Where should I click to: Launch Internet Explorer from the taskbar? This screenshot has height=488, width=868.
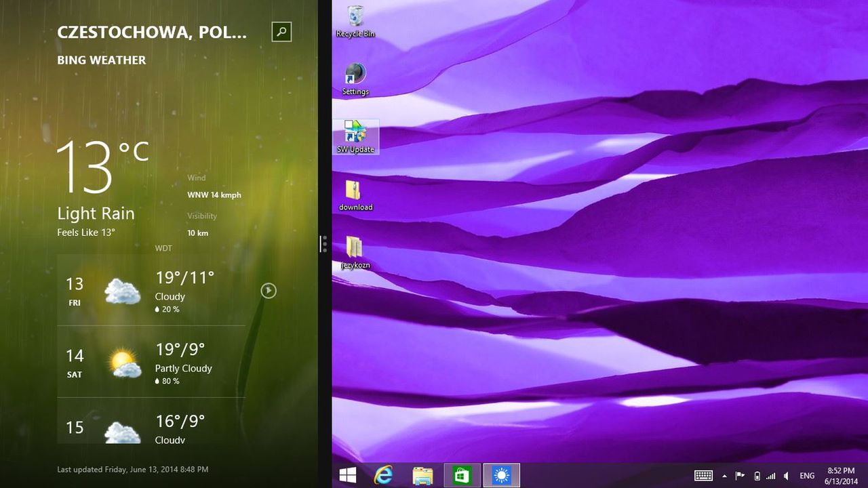pos(384,475)
